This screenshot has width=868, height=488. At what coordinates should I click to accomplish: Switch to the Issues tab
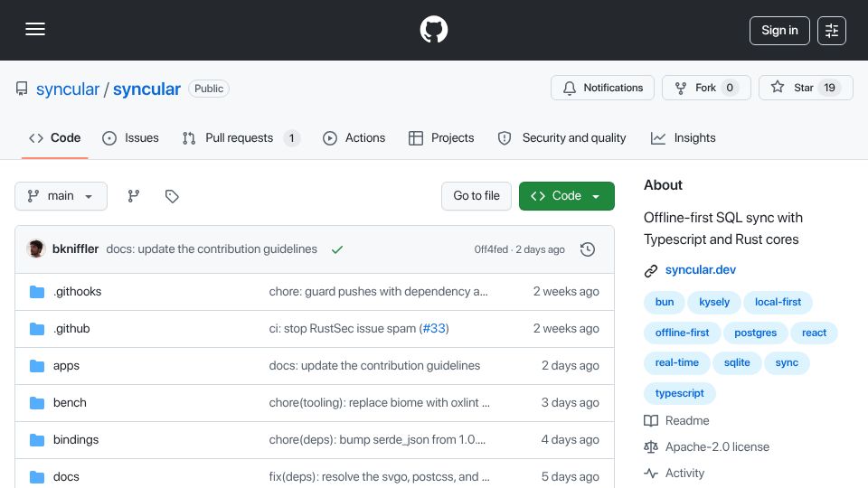(130, 137)
